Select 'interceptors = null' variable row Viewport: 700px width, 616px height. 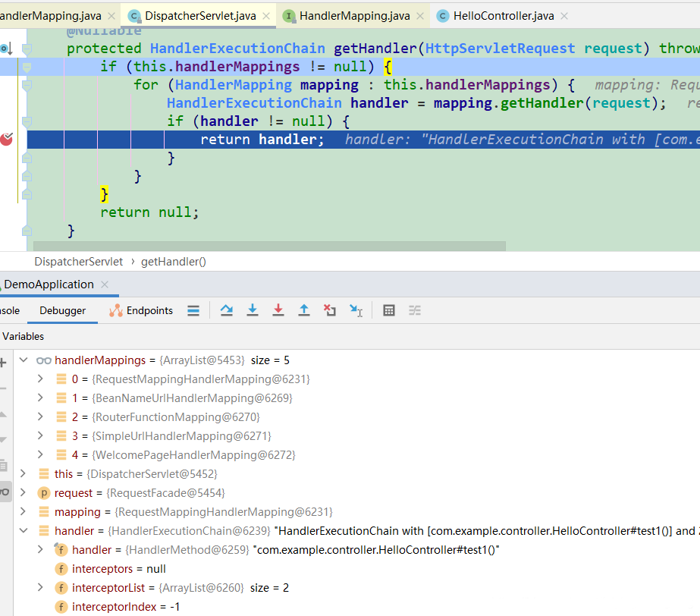[x=356, y=569]
